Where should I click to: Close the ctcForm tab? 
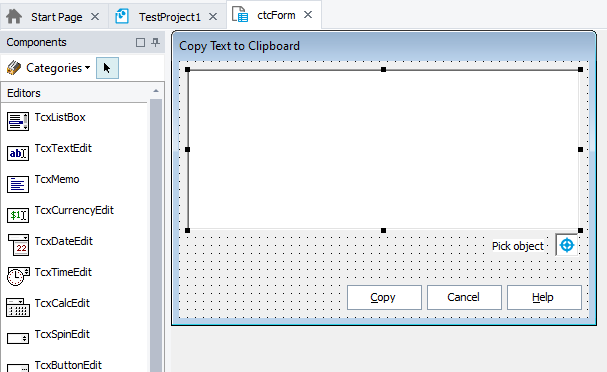click(308, 15)
